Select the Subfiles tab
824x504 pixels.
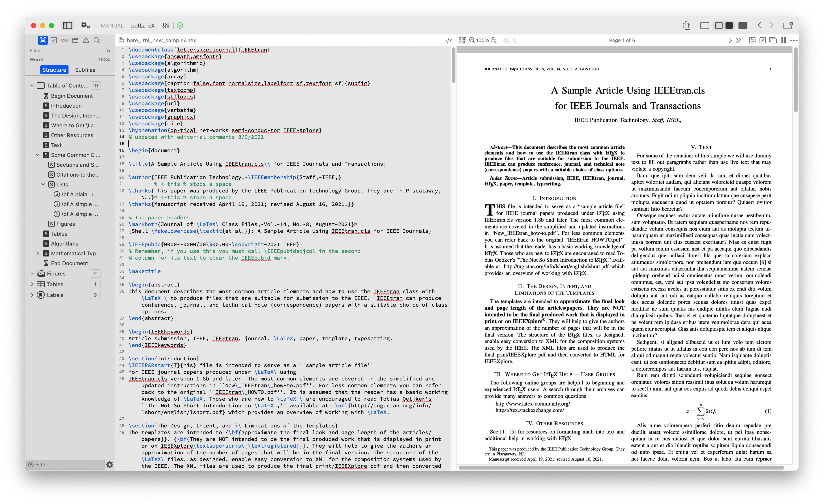tap(85, 70)
